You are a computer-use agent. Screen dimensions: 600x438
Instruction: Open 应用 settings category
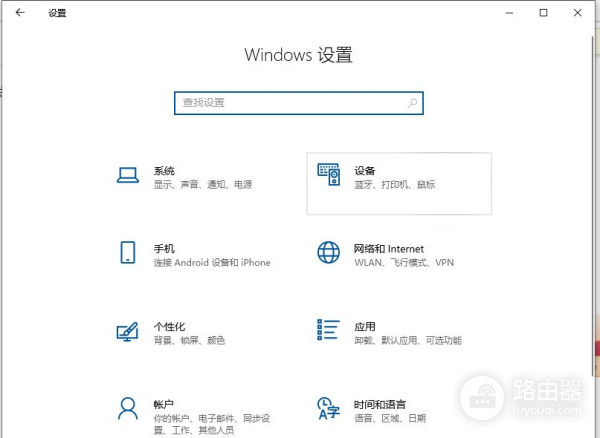click(365, 327)
